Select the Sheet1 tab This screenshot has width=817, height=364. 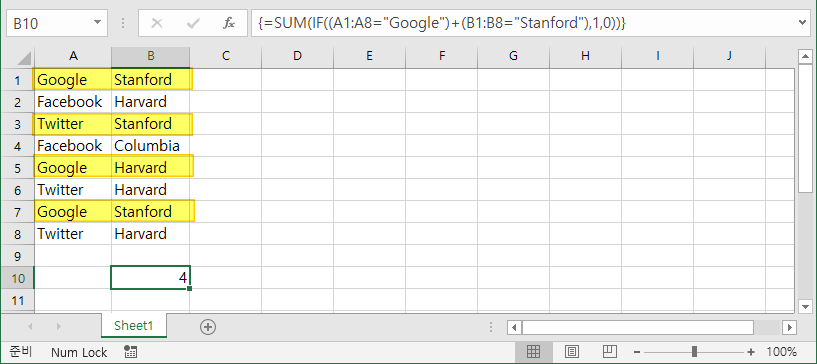point(134,326)
